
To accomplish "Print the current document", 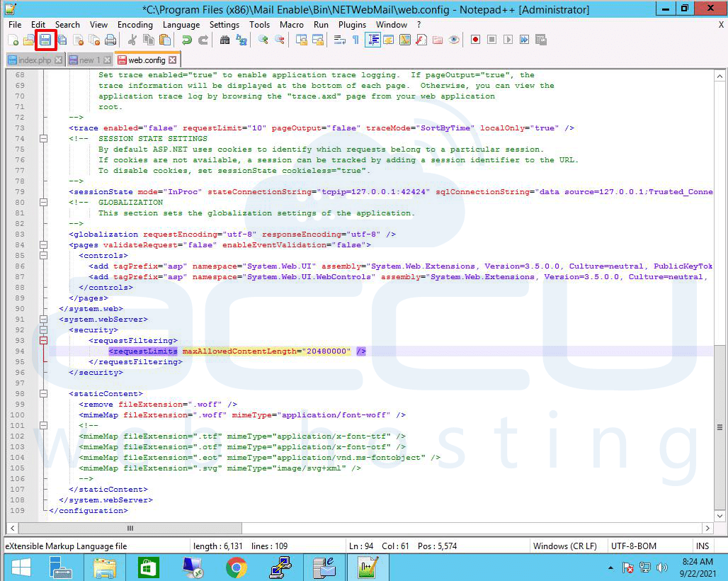I will 110,40.
